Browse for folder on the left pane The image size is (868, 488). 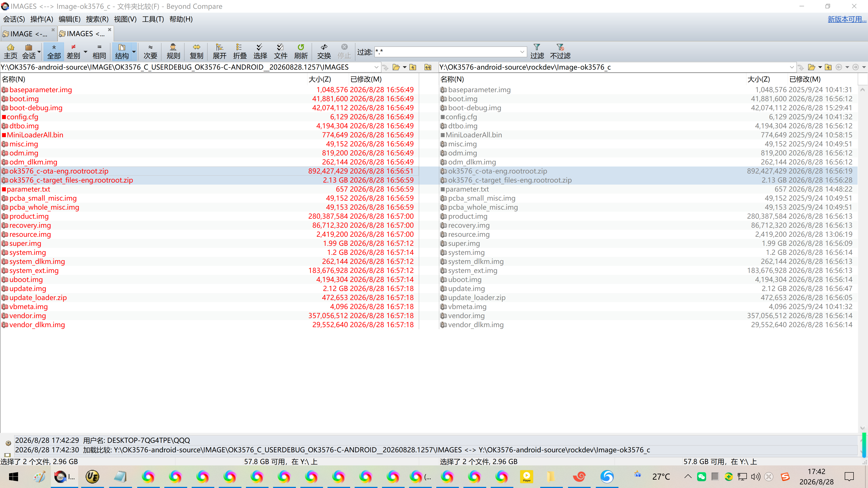[396, 67]
